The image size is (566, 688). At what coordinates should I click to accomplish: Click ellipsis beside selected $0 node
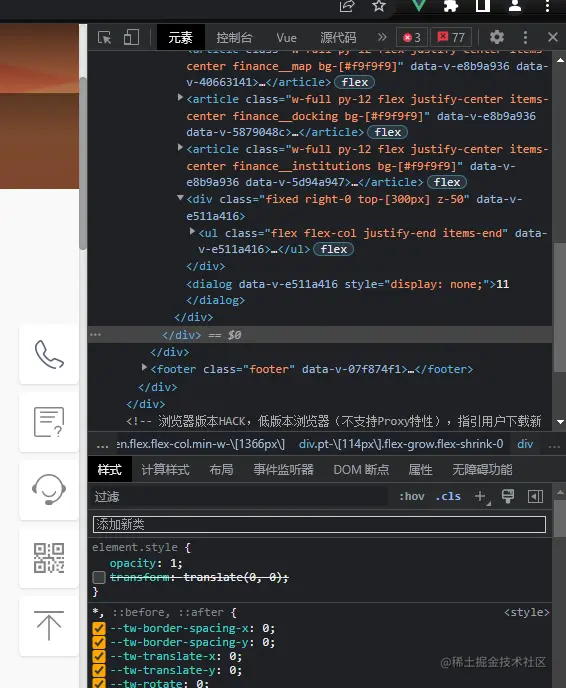click(x=95, y=335)
